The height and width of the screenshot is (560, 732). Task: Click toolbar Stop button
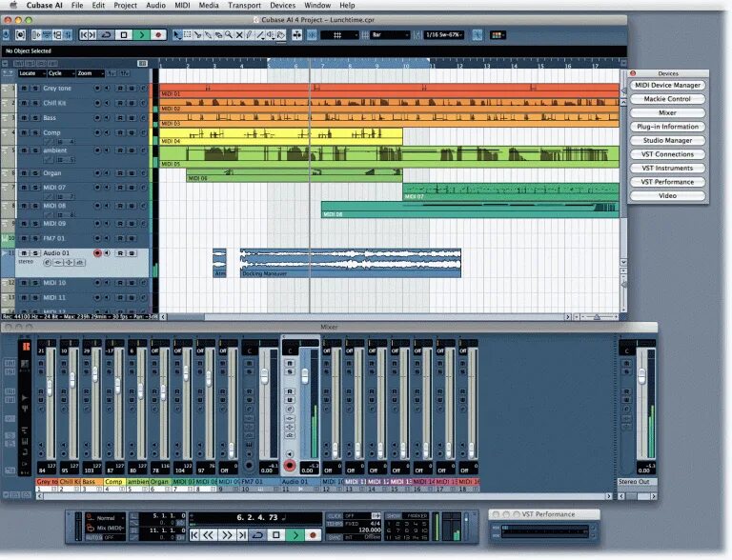coord(124,35)
